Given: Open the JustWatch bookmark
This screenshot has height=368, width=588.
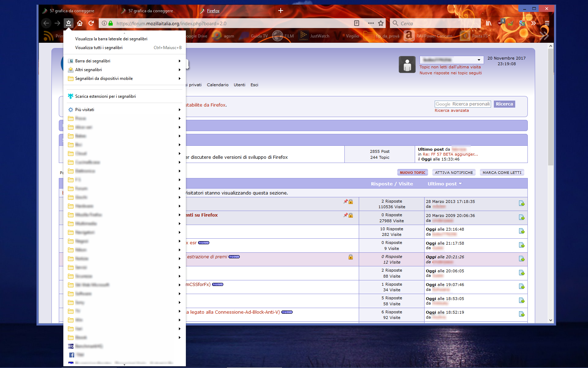Looking at the screenshot, I should click(314, 36).
